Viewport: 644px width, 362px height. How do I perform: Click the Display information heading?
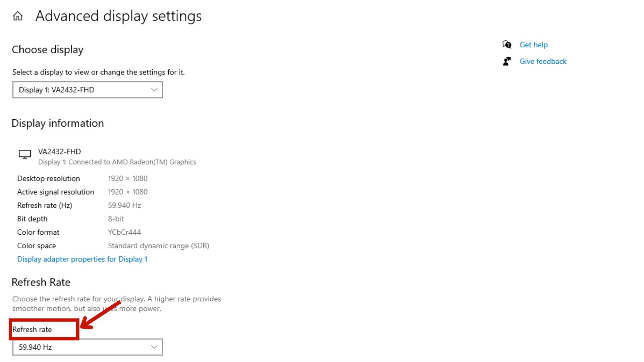pos(58,123)
